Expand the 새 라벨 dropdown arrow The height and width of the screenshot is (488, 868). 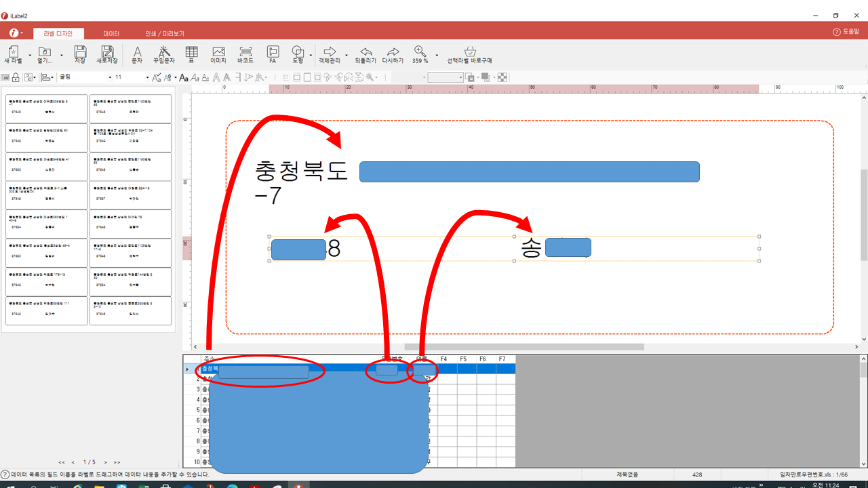coord(31,55)
